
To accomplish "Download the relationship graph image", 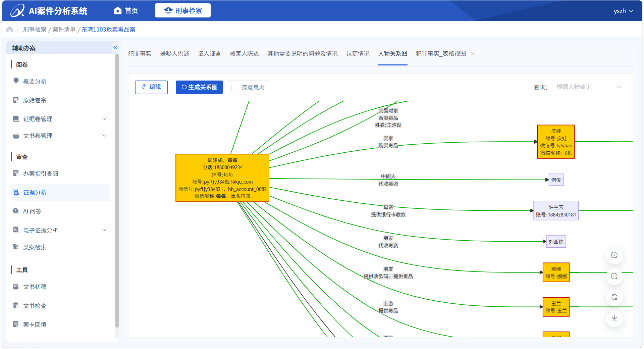I will [614, 318].
